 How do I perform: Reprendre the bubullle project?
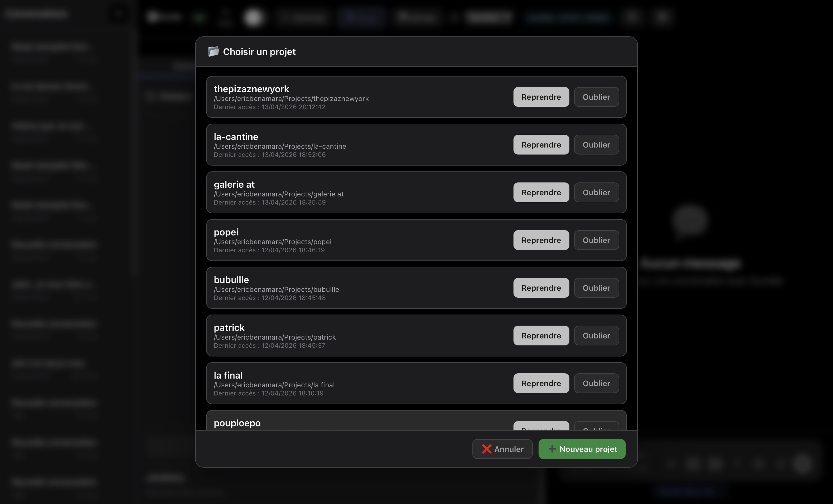tap(541, 288)
